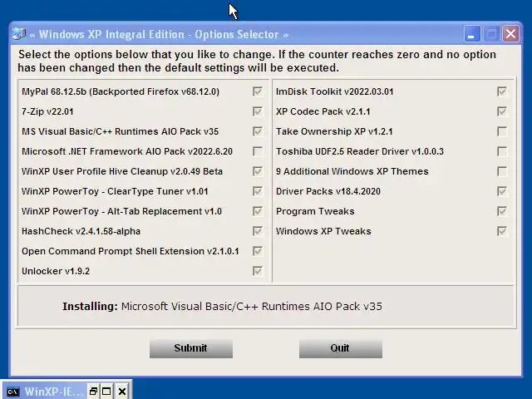The height and width of the screenshot is (399, 532).
Task: Toggle Open Command Prompt Shell Extension checkbox
Action: (258, 251)
